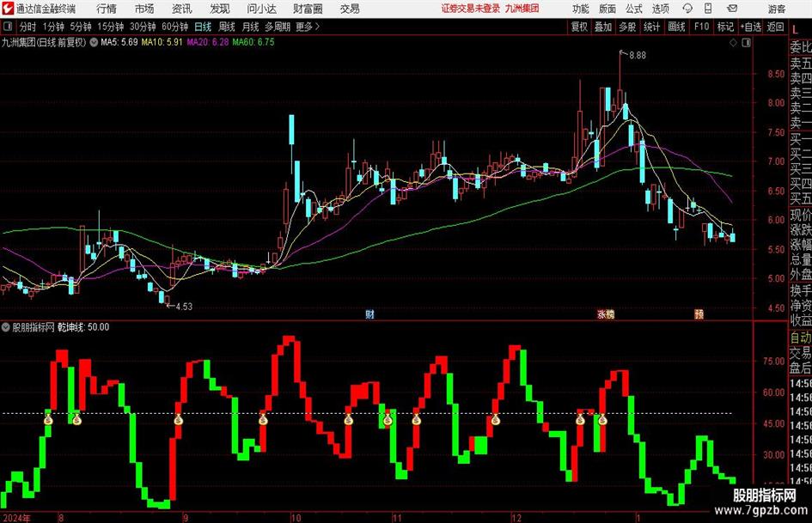Switch to 15分钟 period tab

coord(110,27)
